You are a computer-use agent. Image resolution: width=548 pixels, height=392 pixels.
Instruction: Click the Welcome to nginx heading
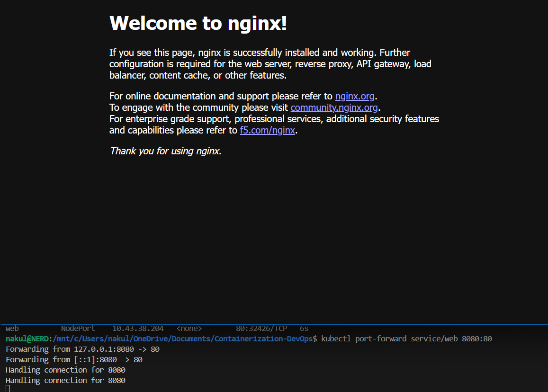point(198,23)
